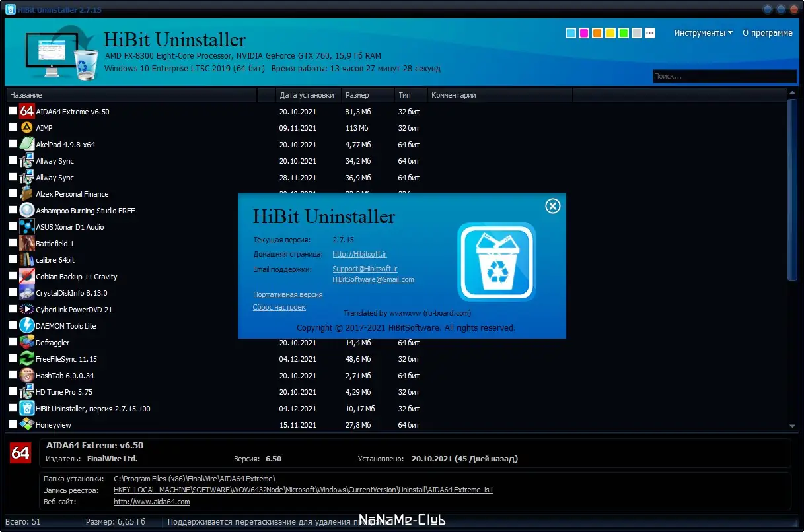This screenshot has width=804, height=532.
Task: Click the CrystalDiskInfo 8.13.0 icon
Action: click(x=26, y=292)
